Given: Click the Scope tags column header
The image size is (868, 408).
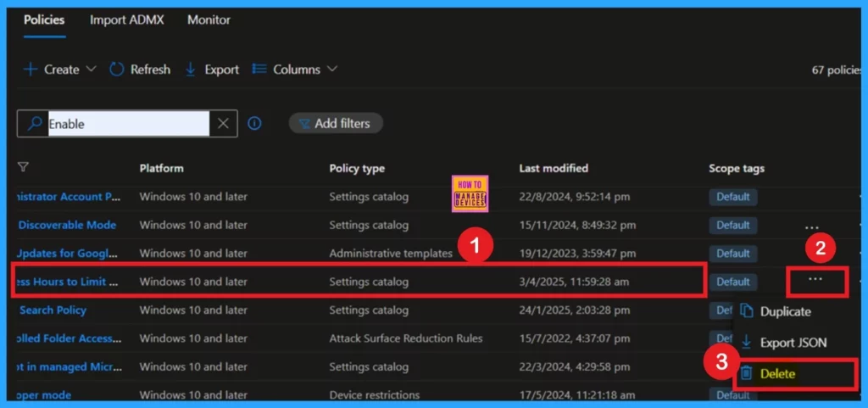Looking at the screenshot, I should pos(737,168).
